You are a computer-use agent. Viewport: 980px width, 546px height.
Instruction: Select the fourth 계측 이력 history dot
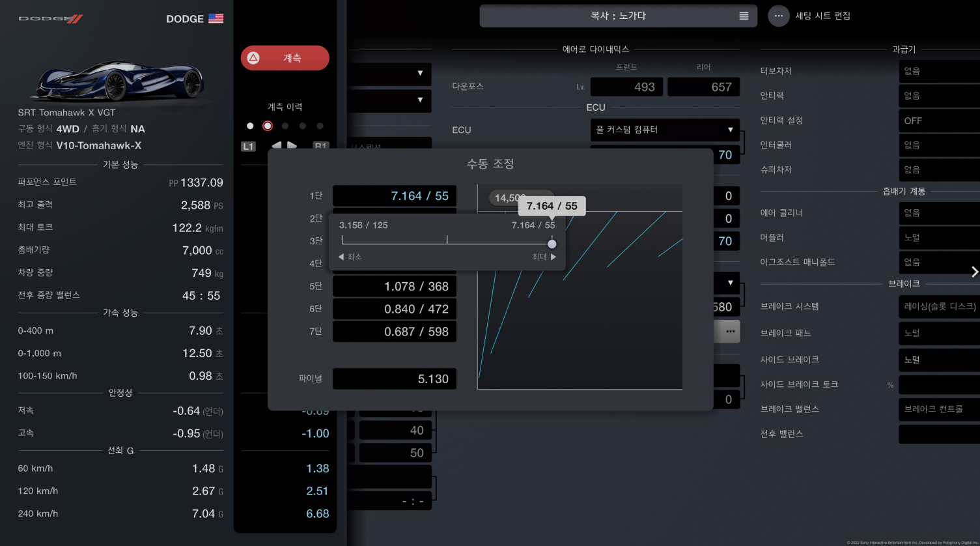point(302,126)
